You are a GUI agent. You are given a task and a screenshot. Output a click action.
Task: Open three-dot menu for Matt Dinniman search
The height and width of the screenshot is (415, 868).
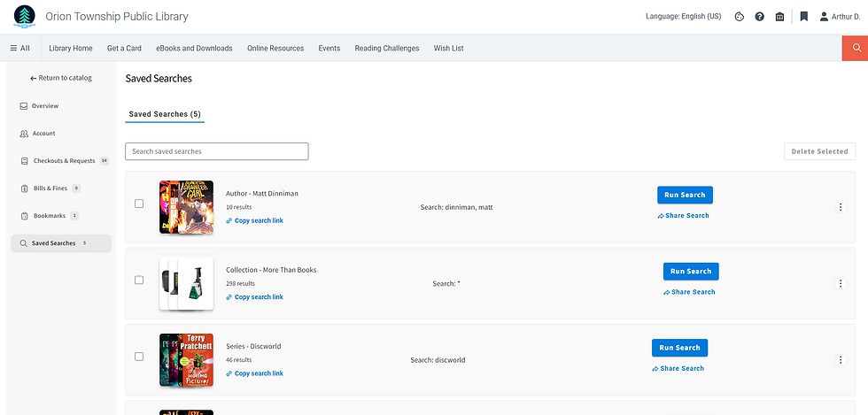841,207
